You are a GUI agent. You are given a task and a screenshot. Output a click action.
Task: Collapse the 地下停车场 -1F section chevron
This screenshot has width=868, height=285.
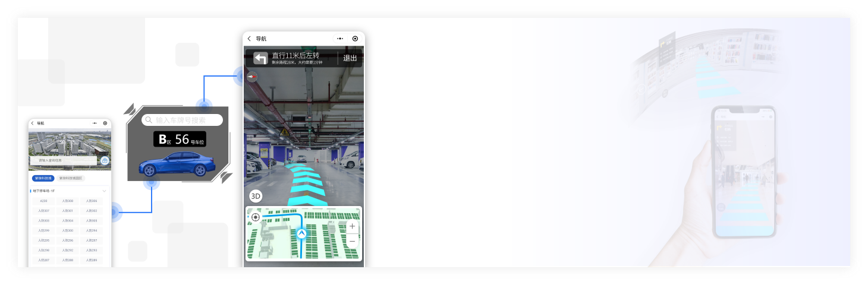point(105,191)
